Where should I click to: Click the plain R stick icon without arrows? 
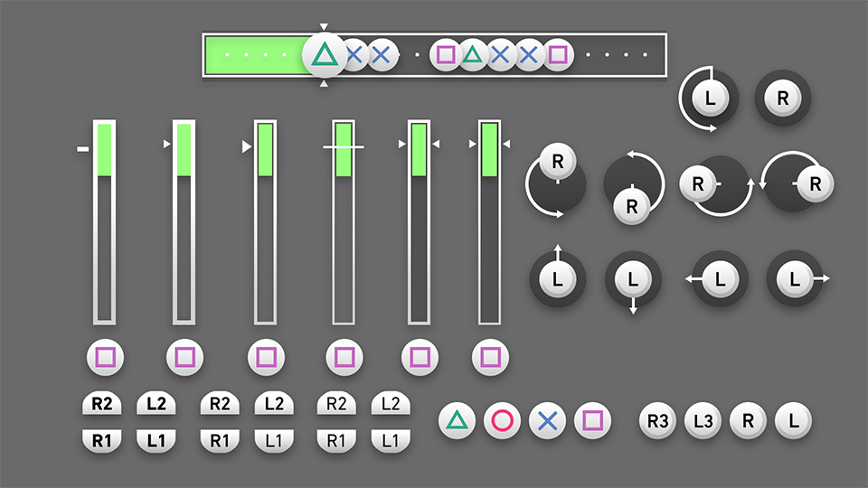pos(783,98)
